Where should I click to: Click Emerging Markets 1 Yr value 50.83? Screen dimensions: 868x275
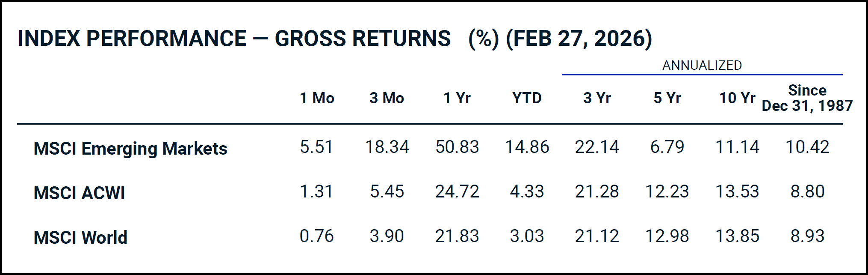pos(457,147)
